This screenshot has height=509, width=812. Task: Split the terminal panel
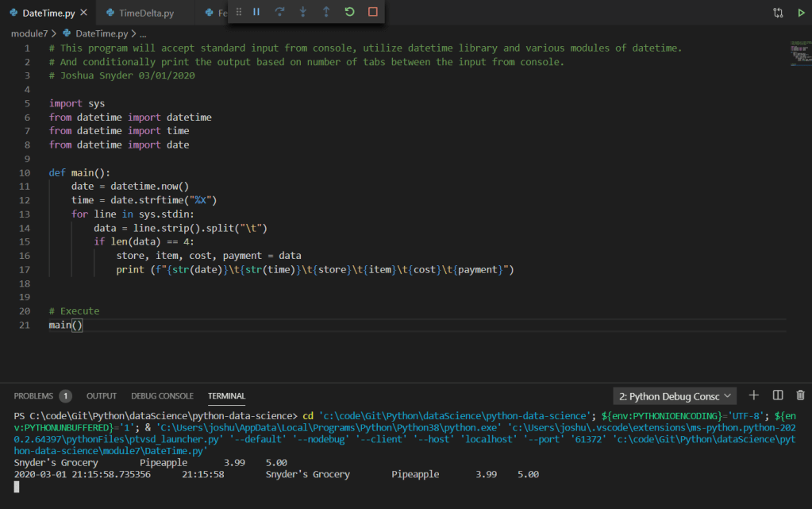pyautogui.click(x=778, y=395)
